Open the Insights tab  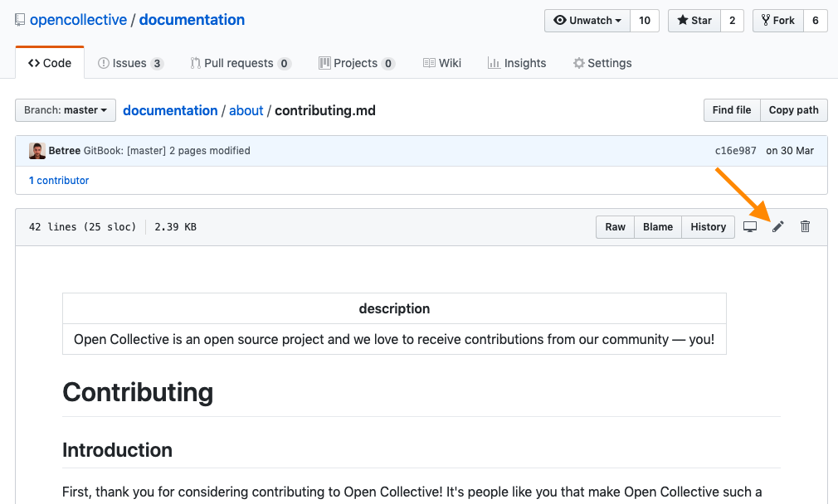coord(517,63)
